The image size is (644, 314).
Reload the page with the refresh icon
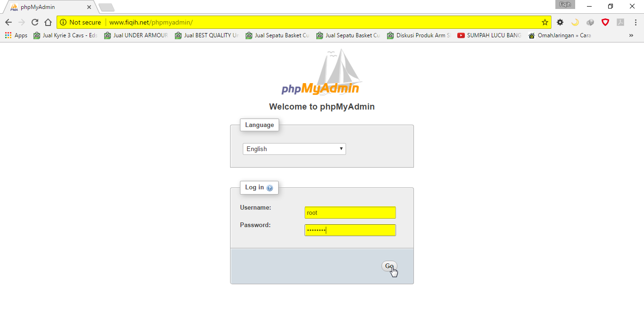[34, 22]
